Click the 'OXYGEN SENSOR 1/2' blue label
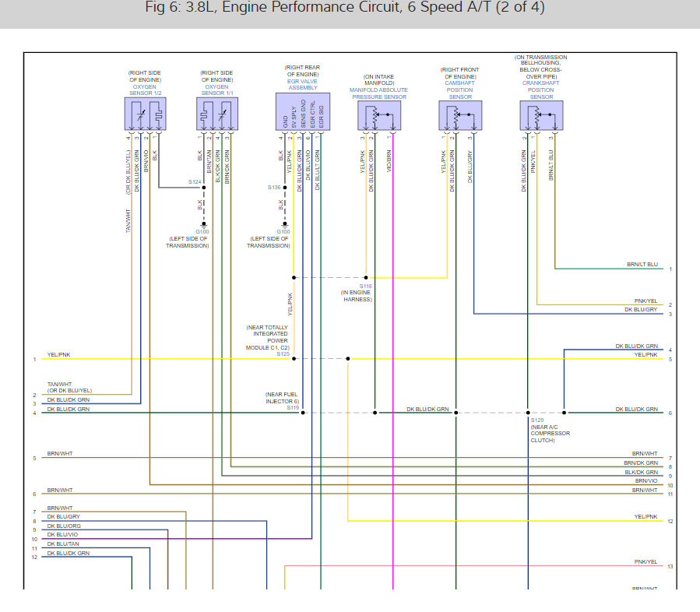Image resolution: width=700 pixels, height=612 pixels. coord(145,90)
